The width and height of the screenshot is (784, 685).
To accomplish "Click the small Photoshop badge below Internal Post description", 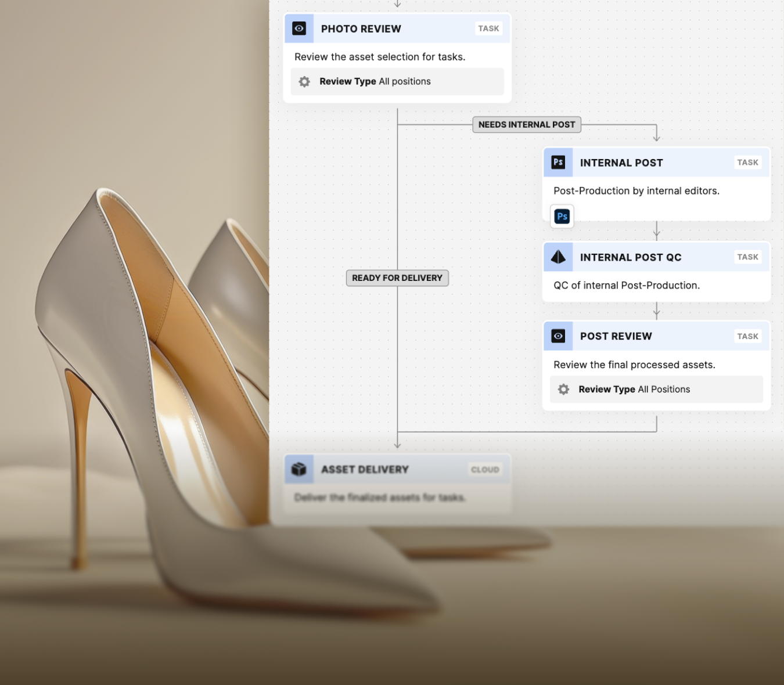I will [x=562, y=217].
